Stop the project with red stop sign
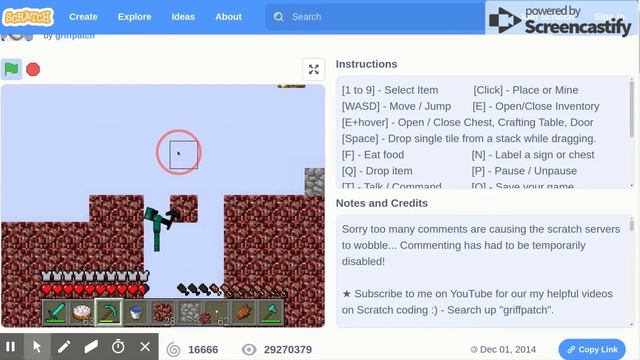This screenshot has width=640, height=360. point(33,69)
